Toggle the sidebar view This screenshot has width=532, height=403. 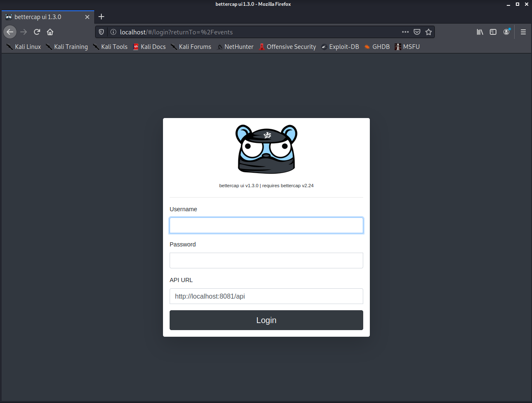pos(493,32)
